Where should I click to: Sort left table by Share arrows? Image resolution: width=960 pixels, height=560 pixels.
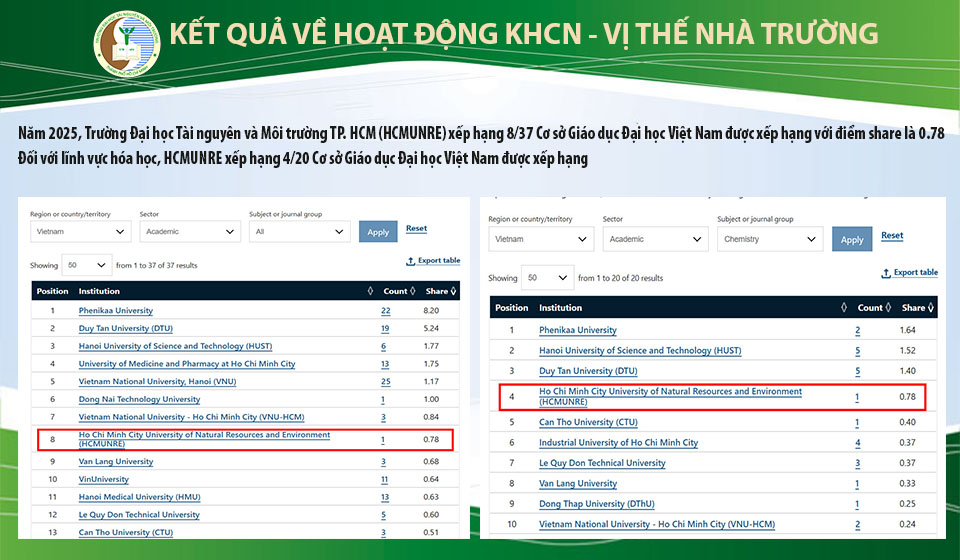[454, 291]
